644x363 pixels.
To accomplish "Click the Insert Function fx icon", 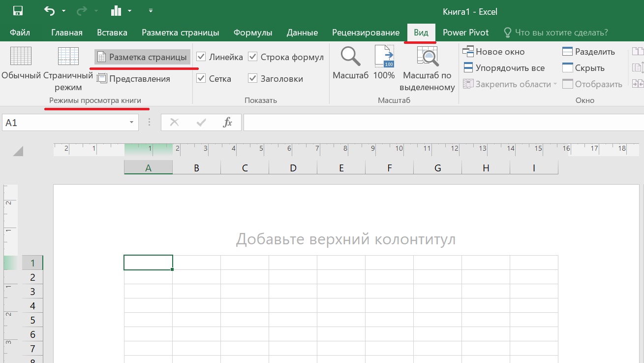I will tap(227, 123).
